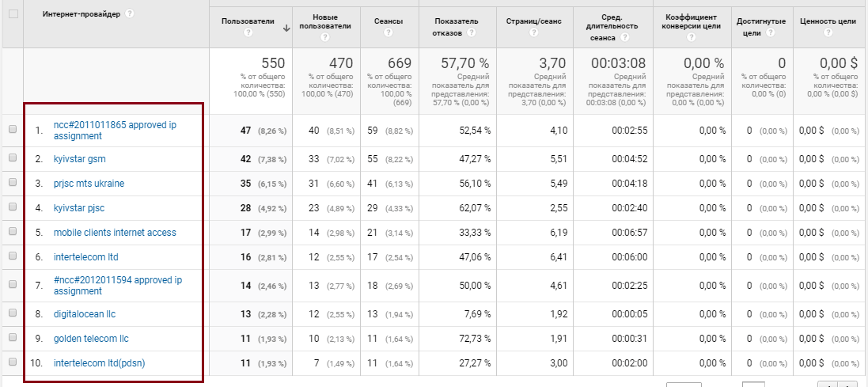Open prjsc mts ukraine provider link
The image size is (868, 387).
[89, 184]
